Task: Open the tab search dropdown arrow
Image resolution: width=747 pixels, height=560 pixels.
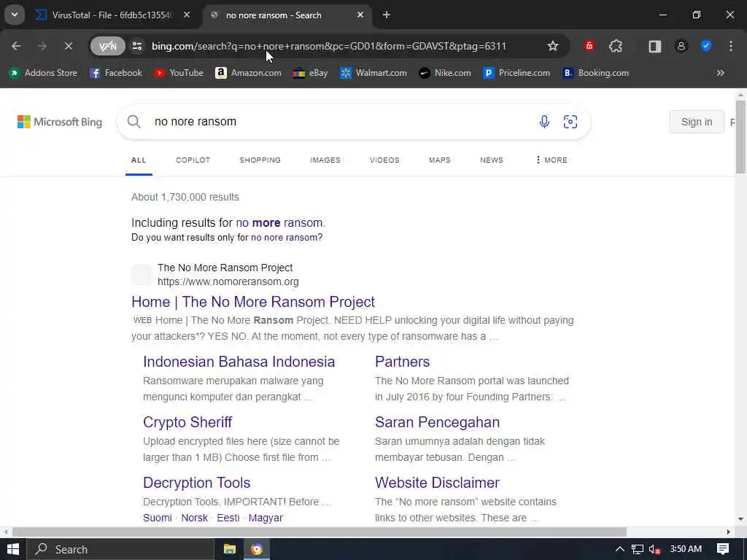Action: coord(15,15)
